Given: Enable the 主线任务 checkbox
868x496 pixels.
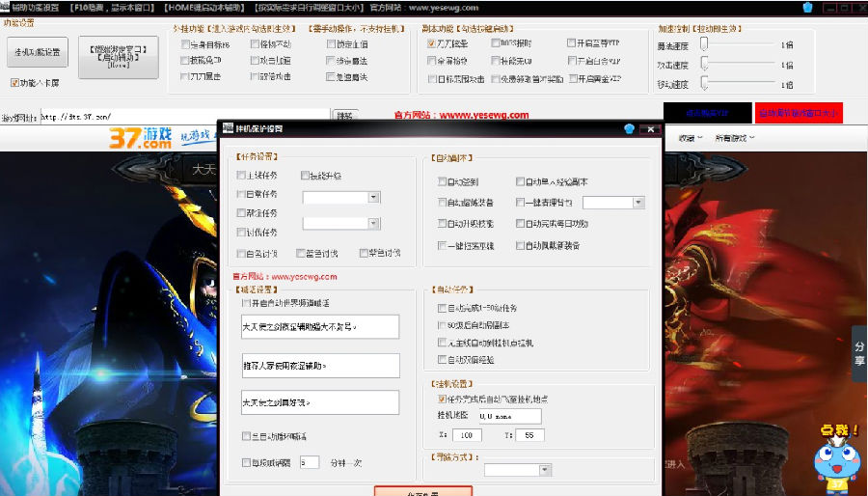Looking at the screenshot, I should point(241,176).
